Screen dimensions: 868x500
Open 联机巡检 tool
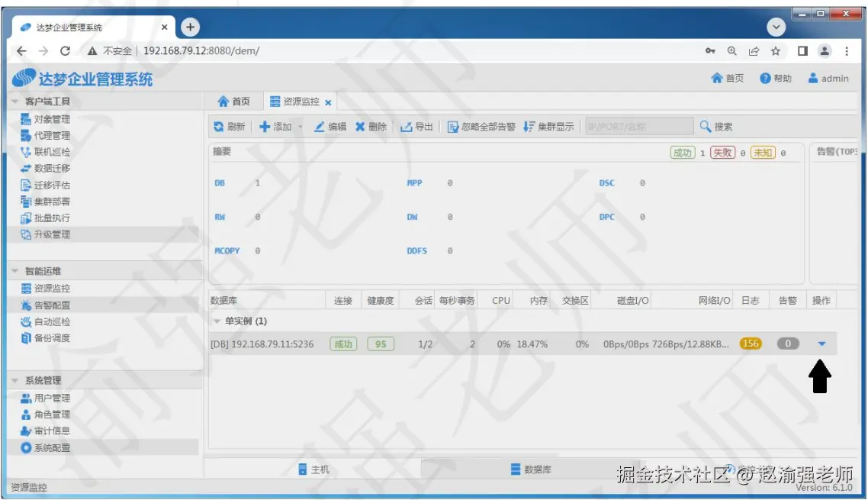46,152
